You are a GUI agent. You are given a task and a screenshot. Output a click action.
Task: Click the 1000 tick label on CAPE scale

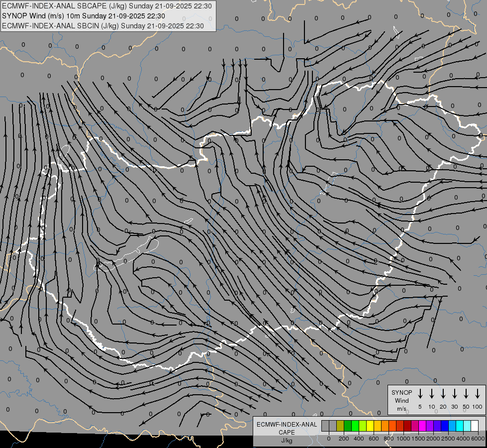[403, 439]
